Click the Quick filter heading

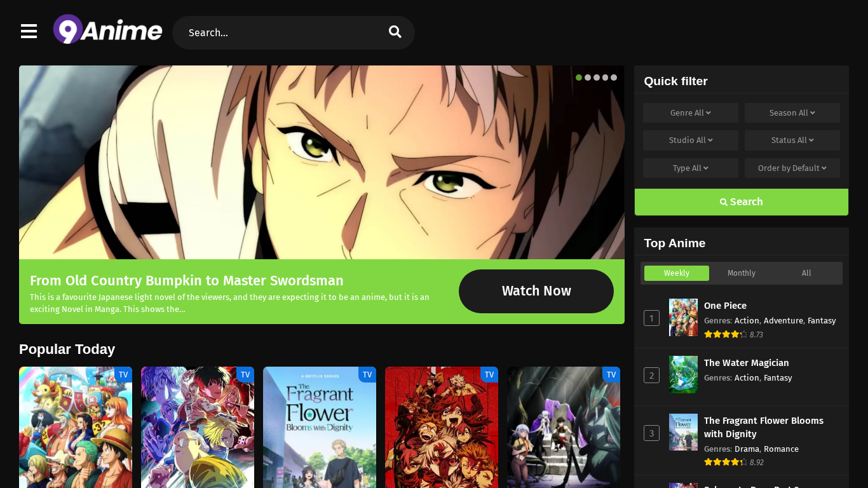coord(675,81)
